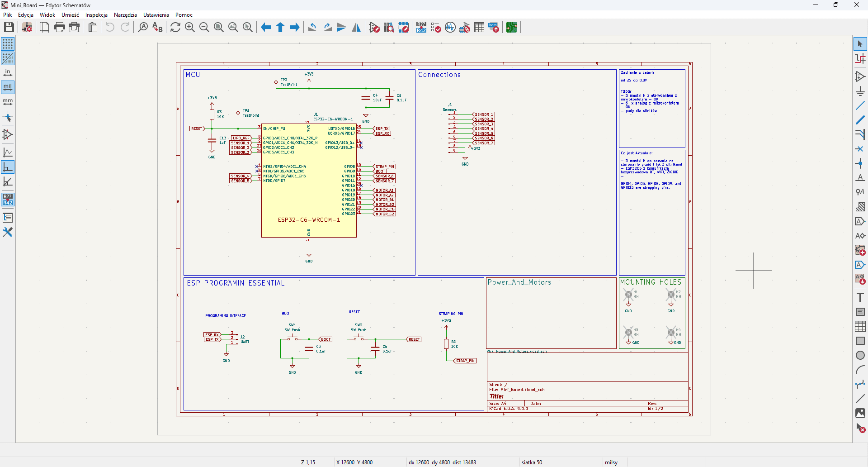Open the Narzędzia menu
Viewport: 868px width, 467px height.
click(125, 15)
